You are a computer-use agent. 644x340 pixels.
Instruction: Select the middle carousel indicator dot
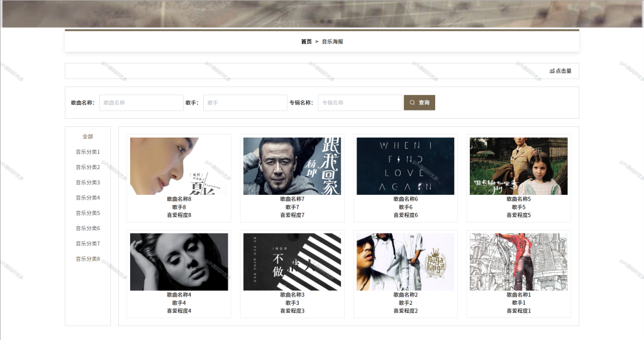pyautogui.click(x=322, y=21)
